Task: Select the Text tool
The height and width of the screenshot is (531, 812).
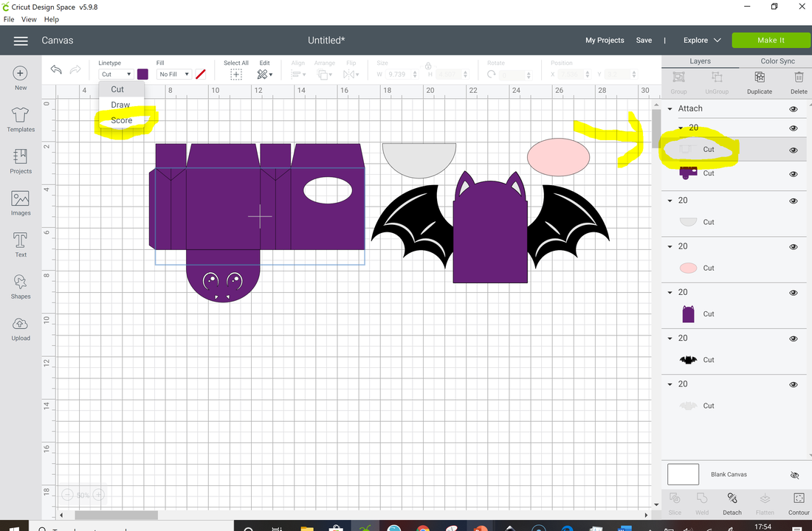Action: click(21, 244)
